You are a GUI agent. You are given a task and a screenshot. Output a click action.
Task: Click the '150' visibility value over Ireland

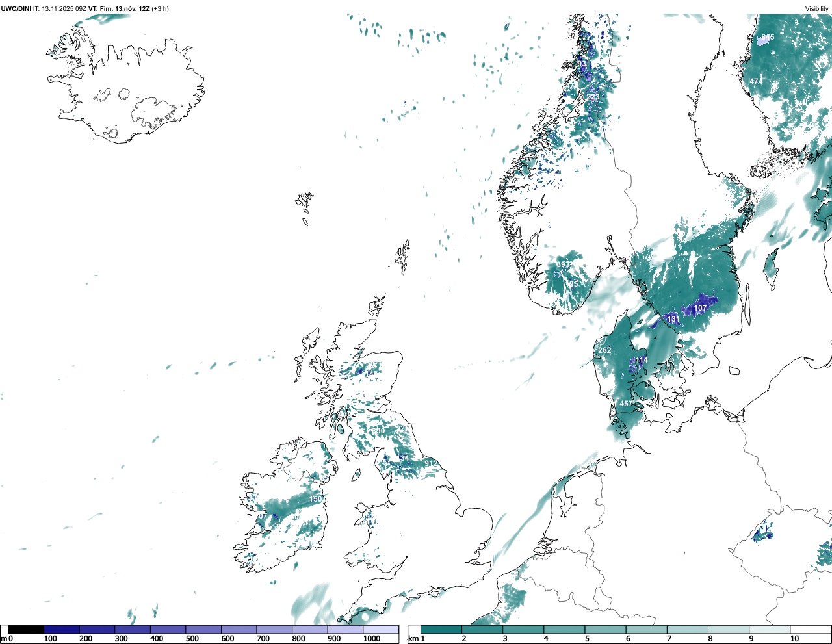tap(315, 499)
